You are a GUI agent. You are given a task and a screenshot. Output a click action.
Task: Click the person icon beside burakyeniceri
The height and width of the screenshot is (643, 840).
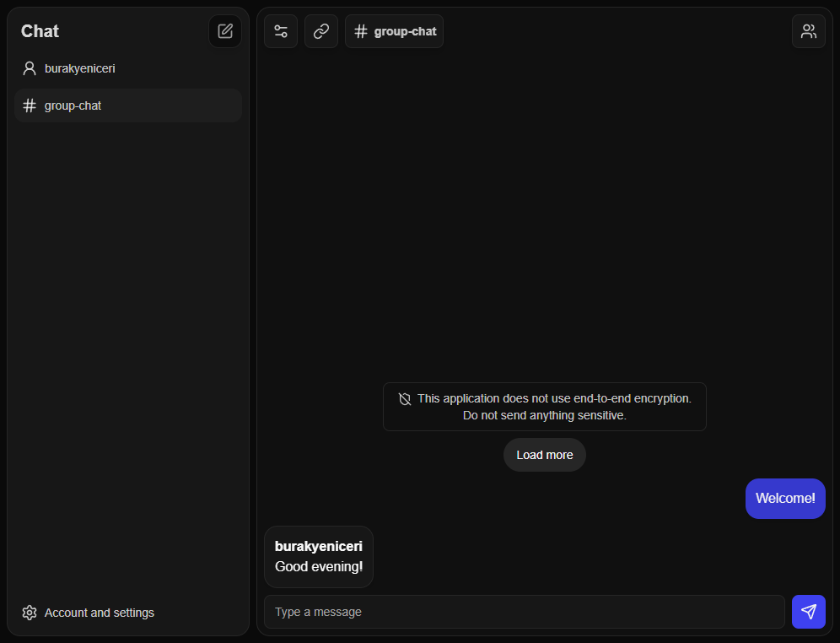pos(30,68)
